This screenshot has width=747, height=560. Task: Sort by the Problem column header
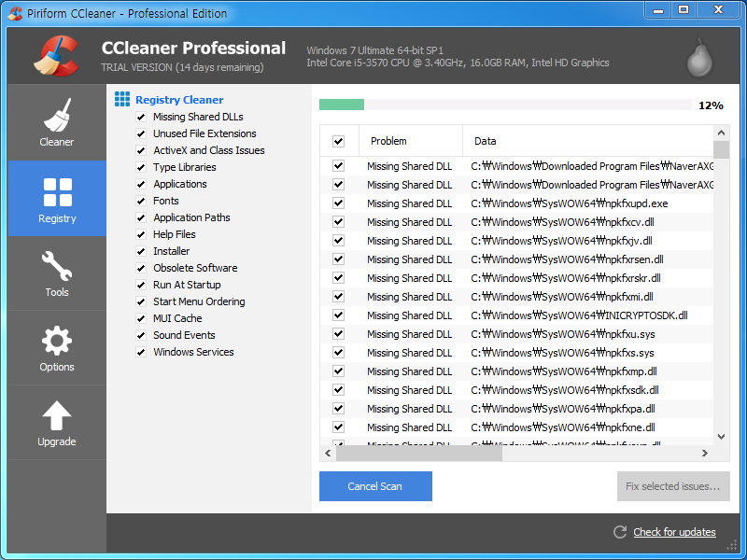click(x=410, y=141)
